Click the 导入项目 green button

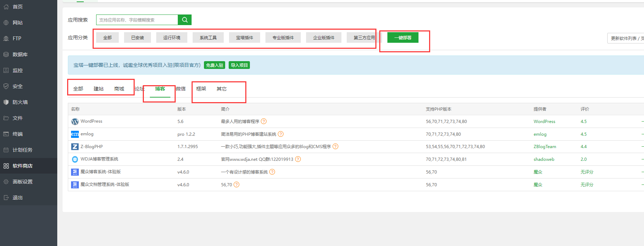pos(239,65)
